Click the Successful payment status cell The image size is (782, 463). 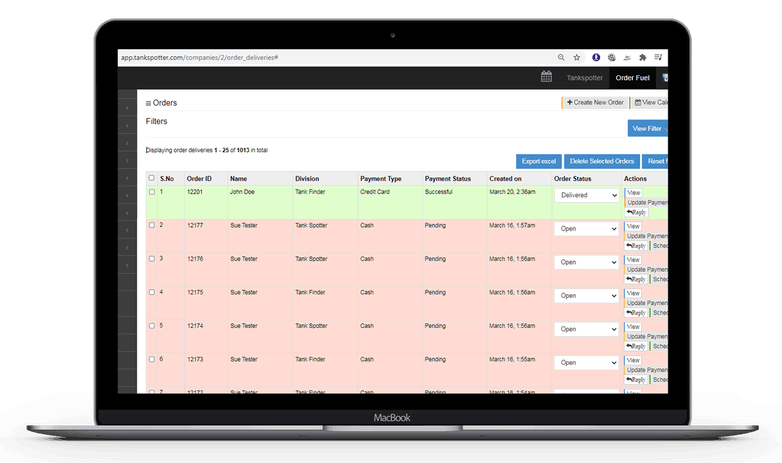click(438, 192)
